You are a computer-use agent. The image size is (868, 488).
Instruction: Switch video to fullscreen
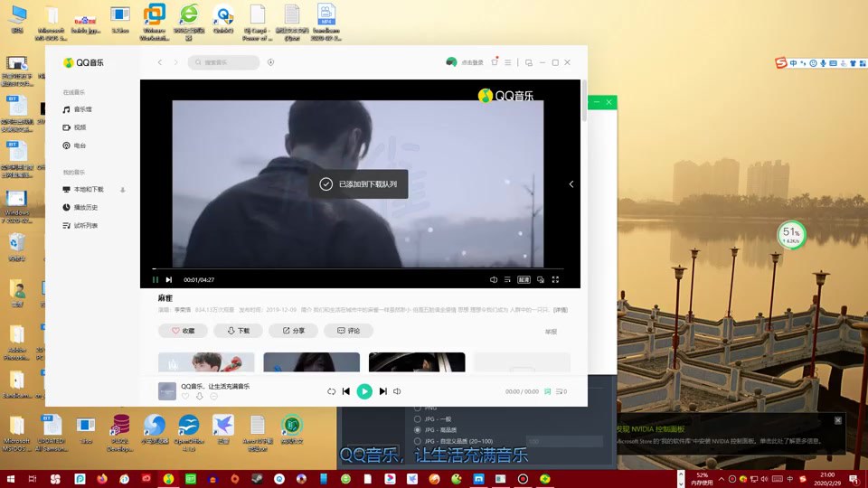click(555, 280)
